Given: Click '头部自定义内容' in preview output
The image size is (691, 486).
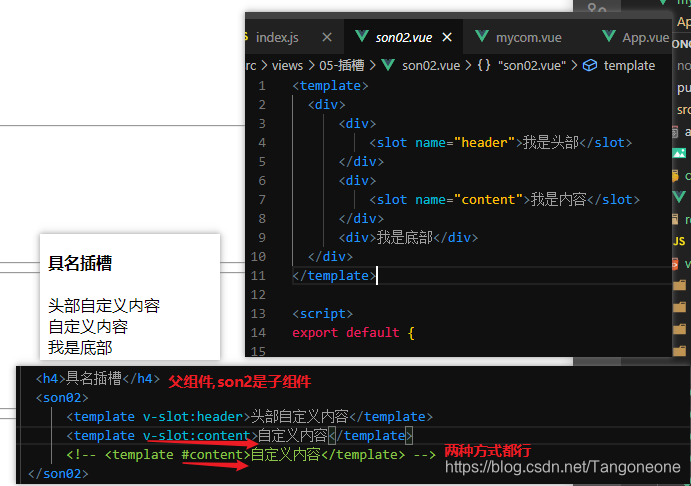Looking at the screenshot, I should 104,305.
